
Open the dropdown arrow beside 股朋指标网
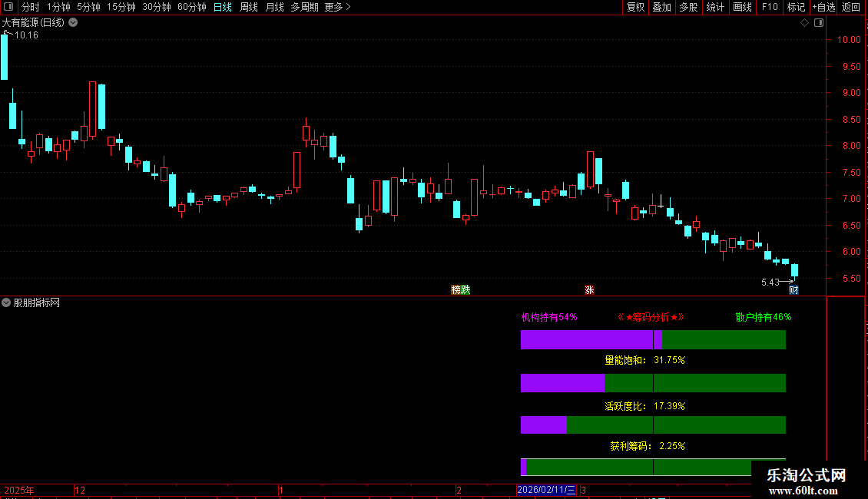[6, 302]
